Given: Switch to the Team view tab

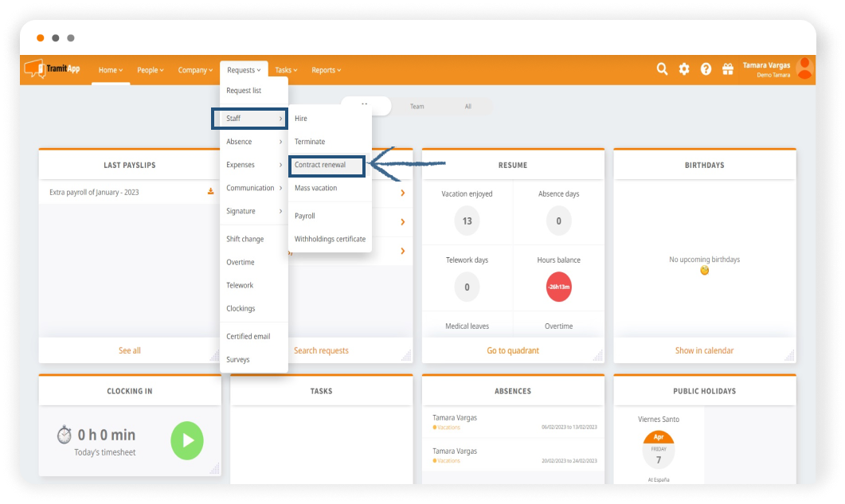Looking at the screenshot, I should (x=417, y=106).
